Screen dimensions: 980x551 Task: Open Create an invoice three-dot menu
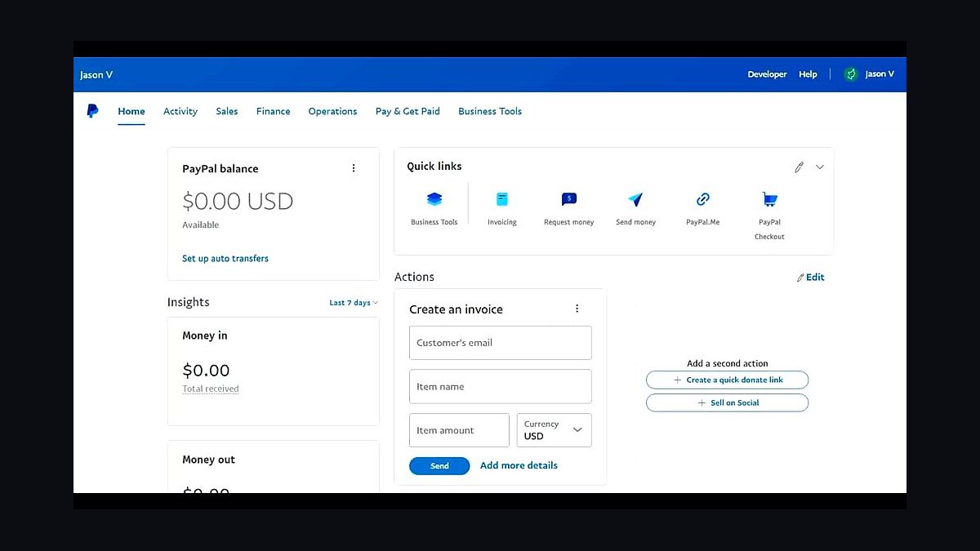[x=577, y=309]
